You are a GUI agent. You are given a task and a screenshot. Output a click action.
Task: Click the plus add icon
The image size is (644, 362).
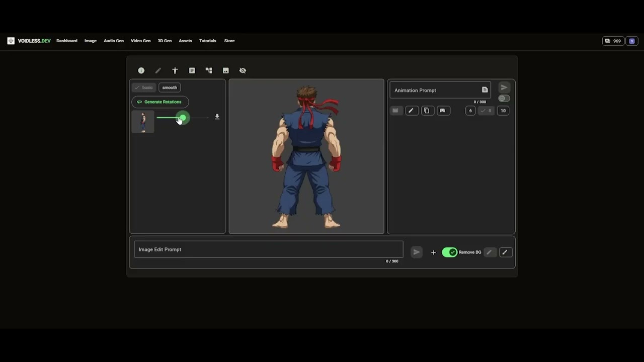(x=433, y=252)
